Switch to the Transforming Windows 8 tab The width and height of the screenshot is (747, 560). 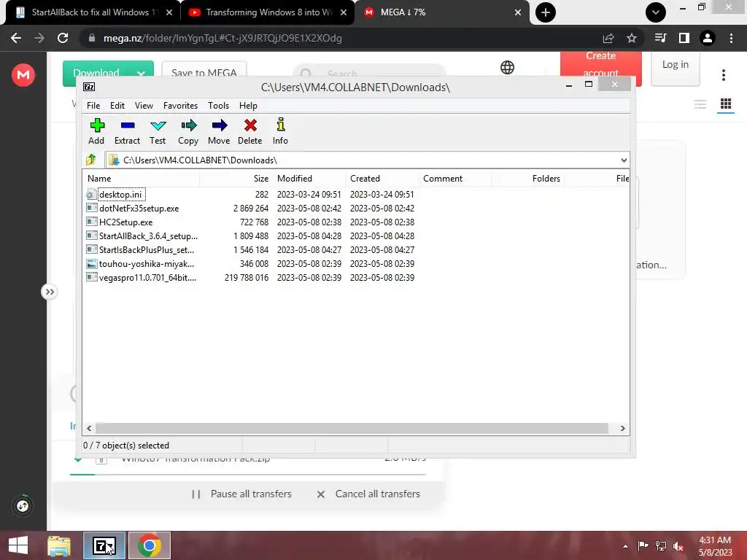click(267, 12)
